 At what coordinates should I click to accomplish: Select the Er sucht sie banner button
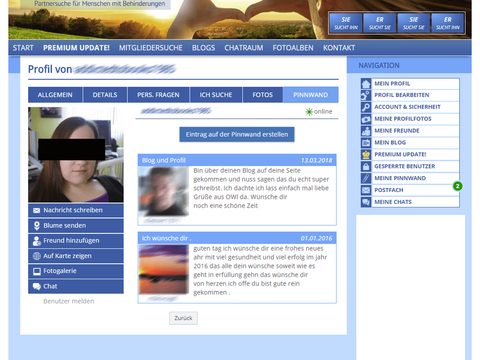[x=380, y=23]
